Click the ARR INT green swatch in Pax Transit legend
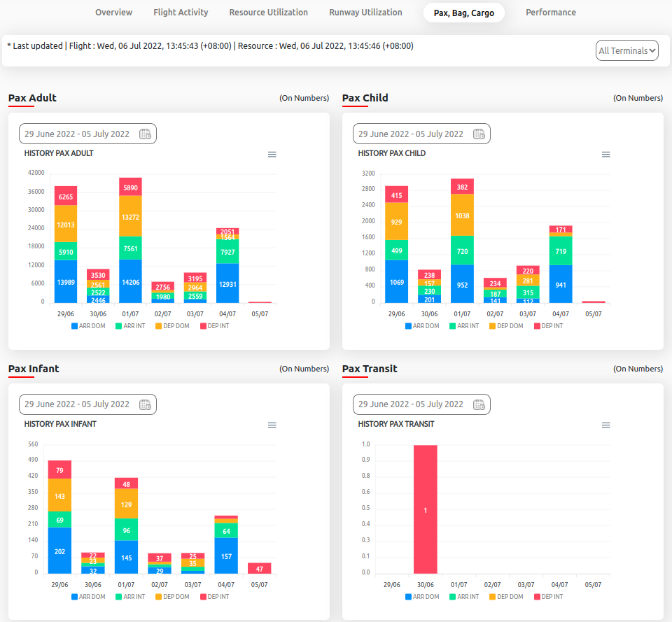The height and width of the screenshot is (622, 672). 452,597
